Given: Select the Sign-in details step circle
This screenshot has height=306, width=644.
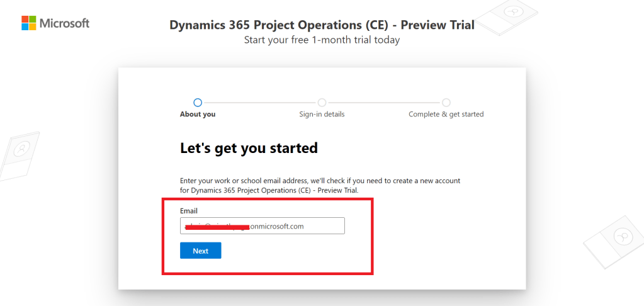Looking at the screenshot, I should pyautogui.click(x=322, y=102).
